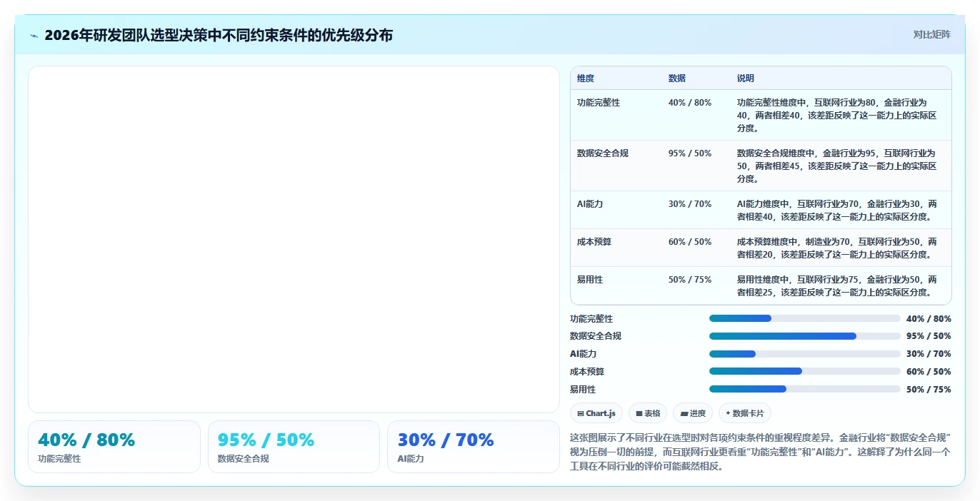Click the page title 2026年研发团队选型决策
Image resolution: width=980 pixels, height=501 pixels.
(x=219, y=35)
